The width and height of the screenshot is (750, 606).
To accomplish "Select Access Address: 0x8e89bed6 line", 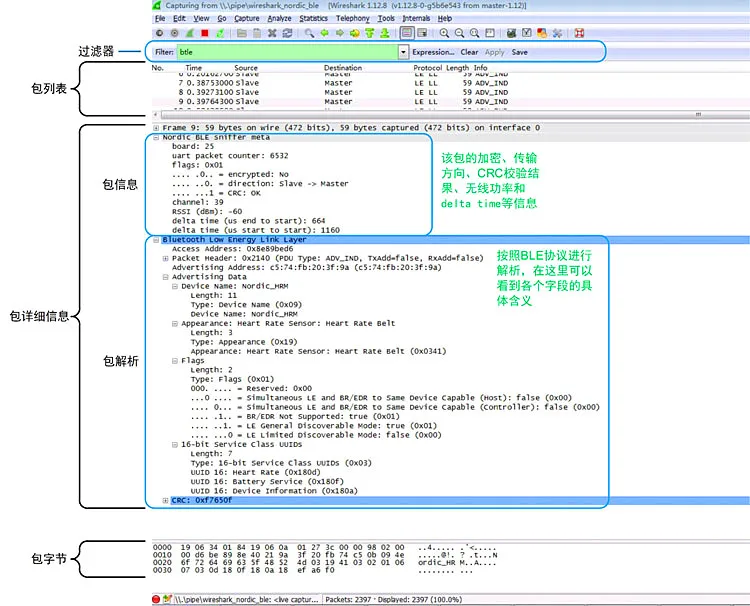I will point(232,249).
